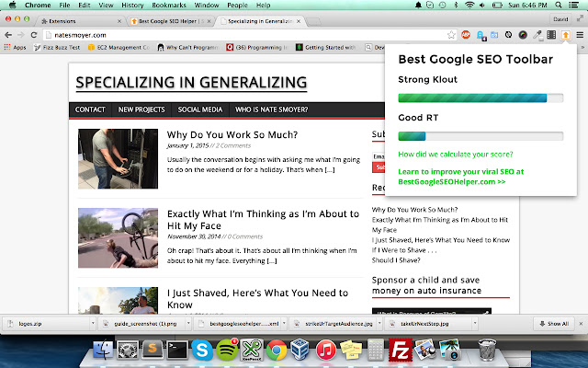Click Show All downloads button
This screenshot has width=588, height=368.
[553, 324]
